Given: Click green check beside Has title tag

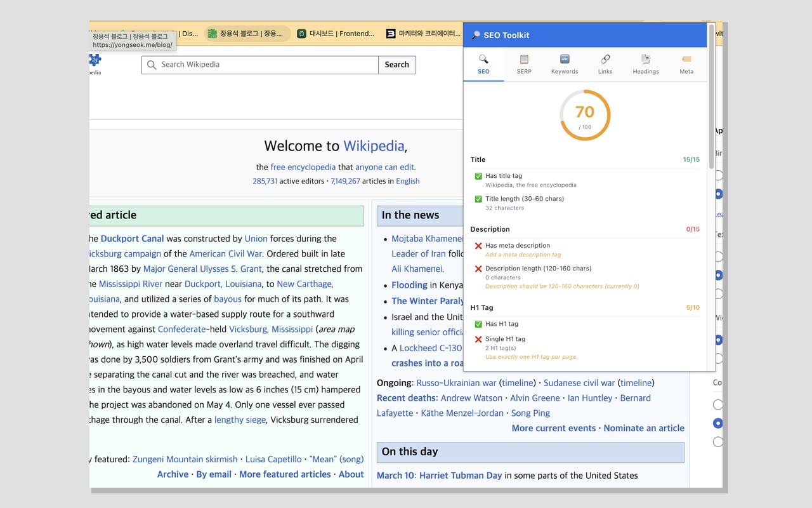Looking at the screenshot, I should pos(478,176).
